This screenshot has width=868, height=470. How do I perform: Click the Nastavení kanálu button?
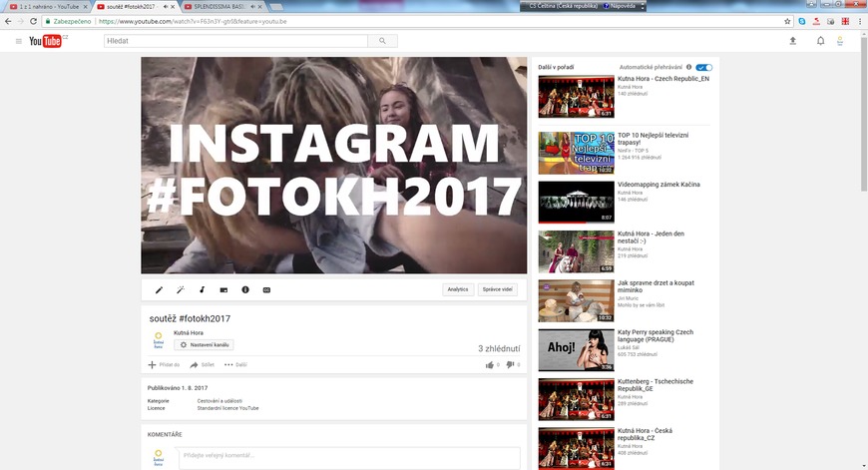pyautogui.click(x=204, y=345)
